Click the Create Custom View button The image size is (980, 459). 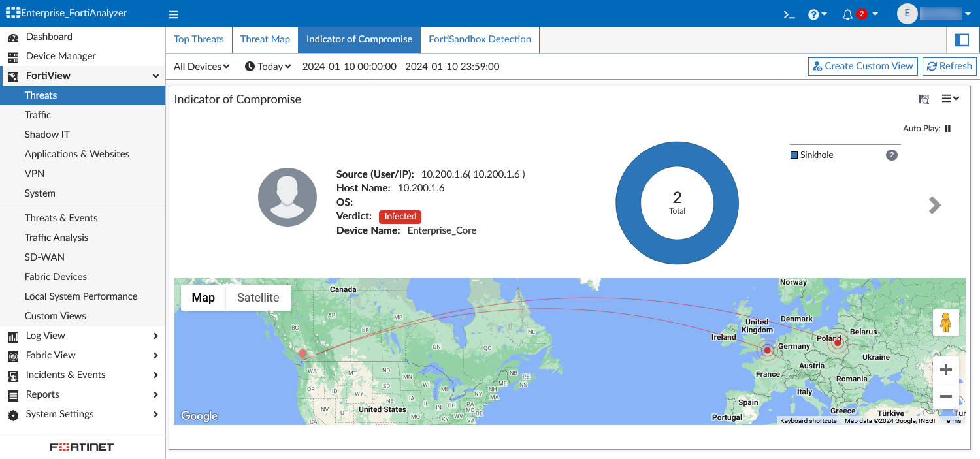click(862, 66)
